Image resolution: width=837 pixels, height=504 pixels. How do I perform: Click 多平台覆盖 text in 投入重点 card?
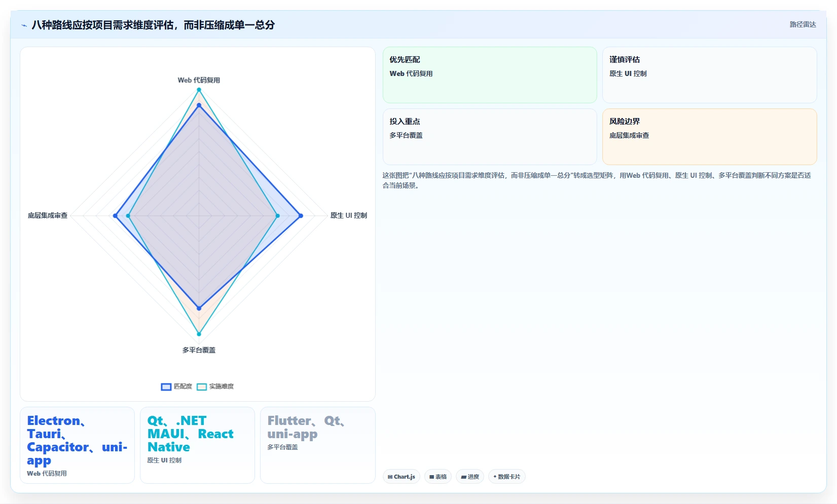tap(406, 135)
